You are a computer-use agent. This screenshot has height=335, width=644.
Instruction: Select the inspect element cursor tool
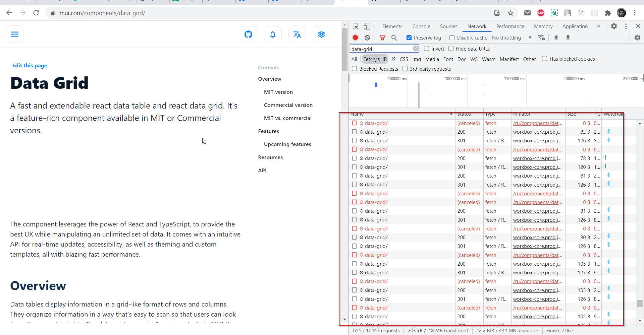(355, 26)
